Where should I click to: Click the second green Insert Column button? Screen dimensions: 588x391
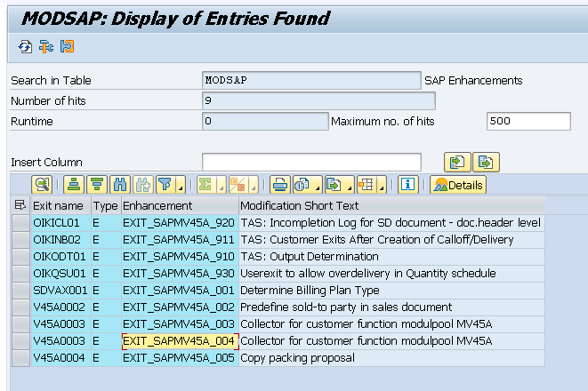486,162
